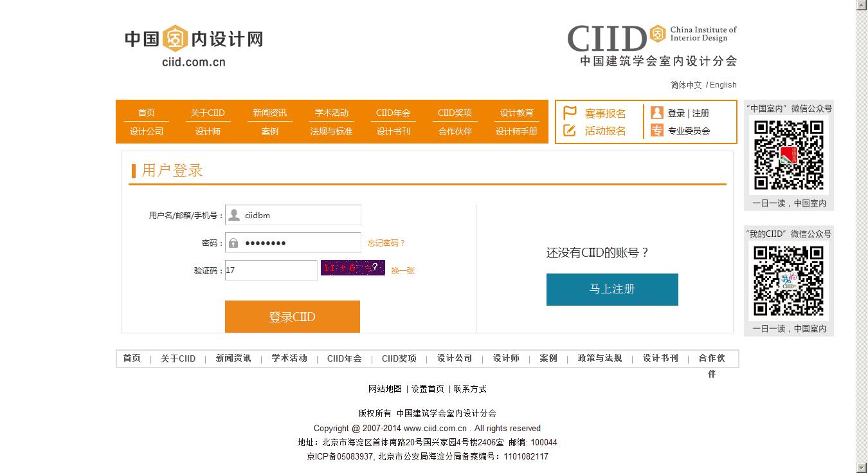Click the 验证码 captcha input field
This screenshot has height=473, width=868.
point(271,270)
